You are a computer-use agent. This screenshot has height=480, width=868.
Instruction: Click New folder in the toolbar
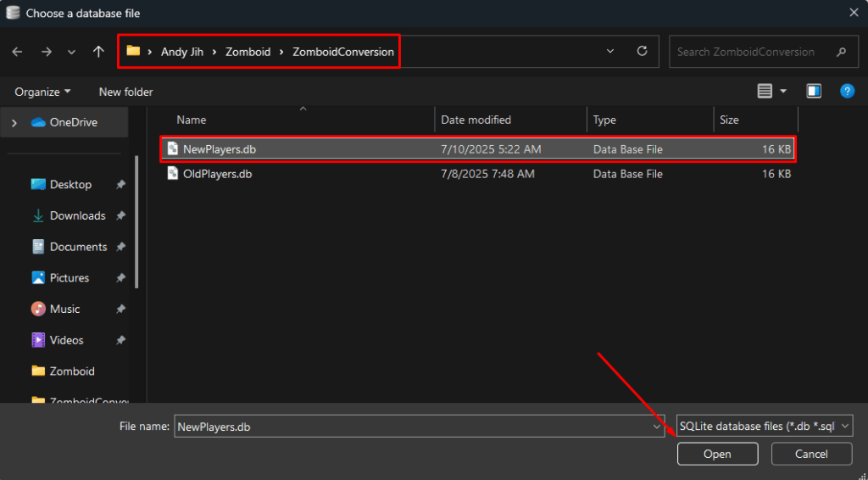click(125, 92)
